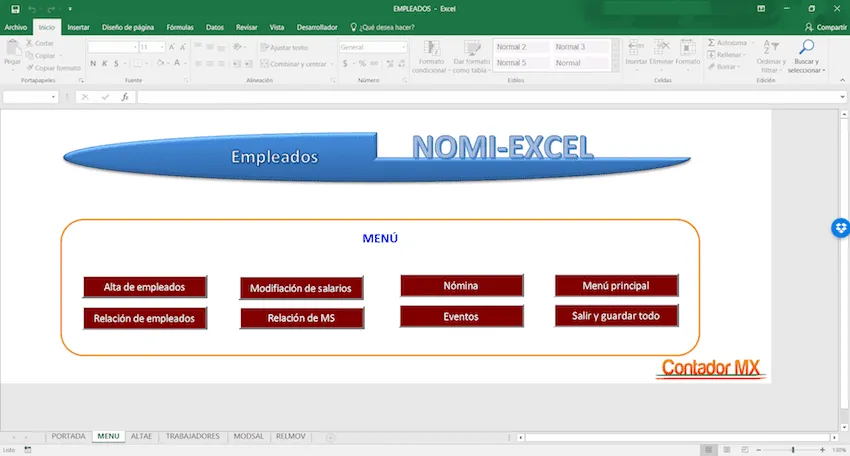
Task: Add a new sheet with plus icon
Action: click(330, 437)
